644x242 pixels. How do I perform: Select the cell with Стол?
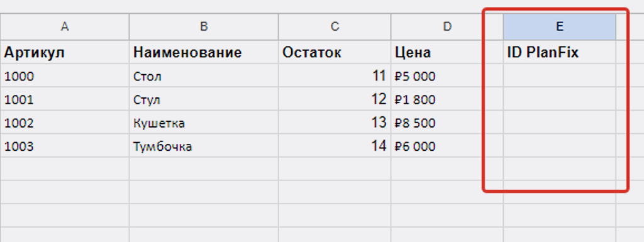click(x=204, y=75)
